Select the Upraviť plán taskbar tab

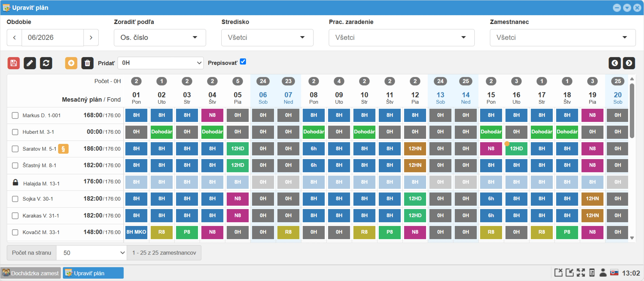[93, 273]
